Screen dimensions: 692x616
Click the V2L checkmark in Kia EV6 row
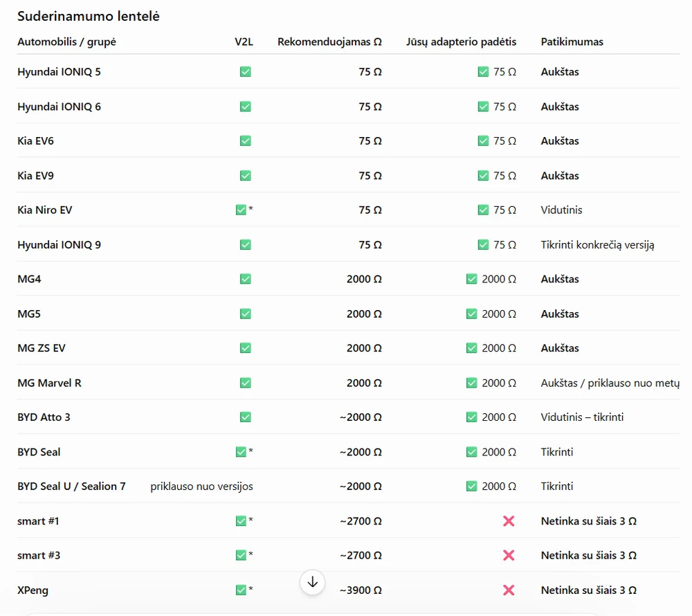coord(246,141)
